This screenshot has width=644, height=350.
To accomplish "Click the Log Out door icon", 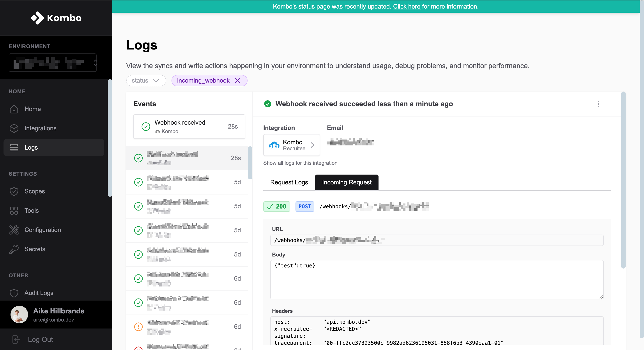I will point(16,339).
